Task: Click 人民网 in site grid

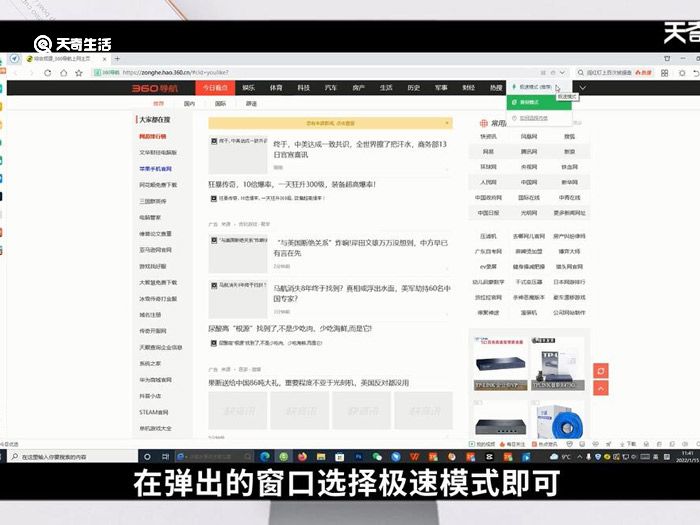Action: (488, 182)
